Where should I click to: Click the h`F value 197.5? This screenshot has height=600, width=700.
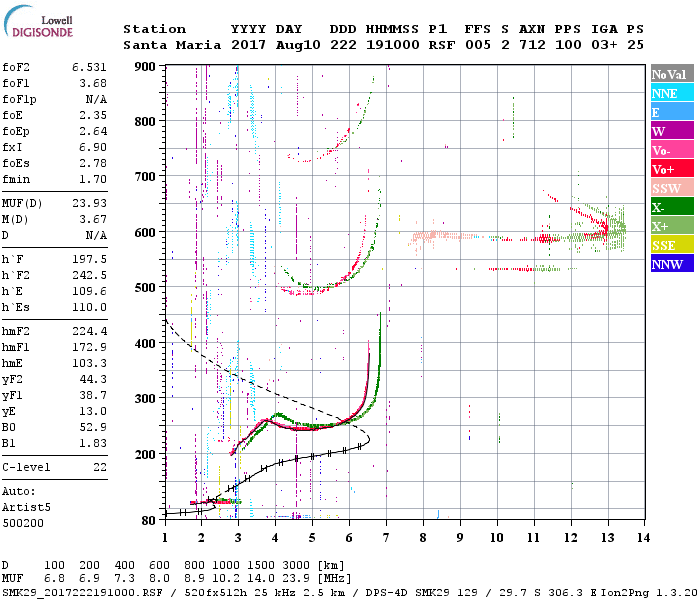89,259
